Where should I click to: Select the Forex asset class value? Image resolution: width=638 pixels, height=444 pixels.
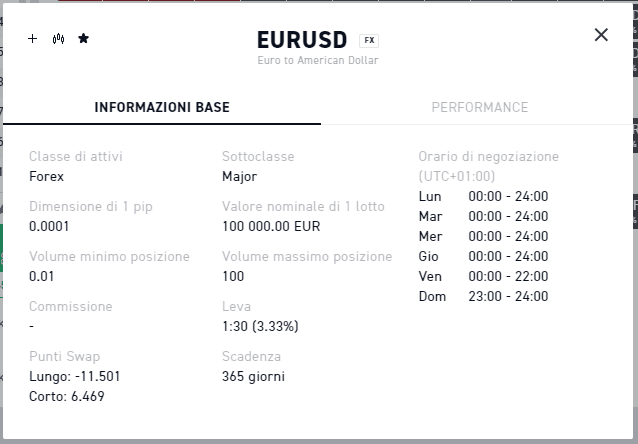click(x=46, y=177)
